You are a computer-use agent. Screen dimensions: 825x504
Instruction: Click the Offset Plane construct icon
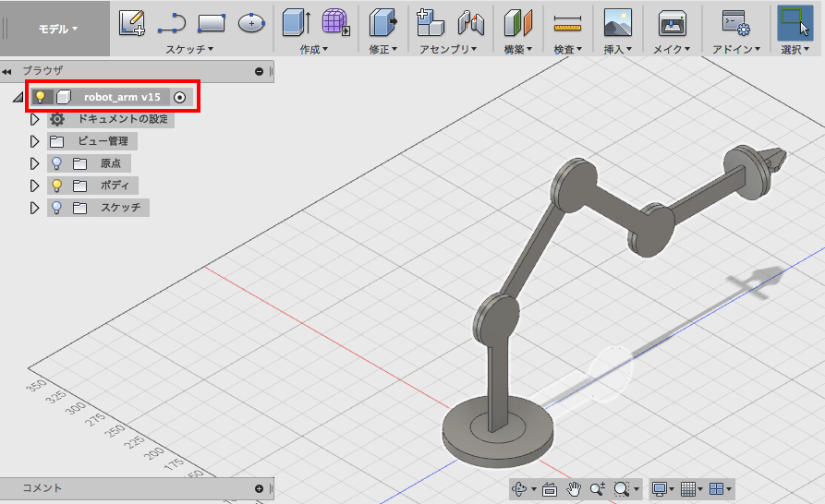[x=517, y=23]
